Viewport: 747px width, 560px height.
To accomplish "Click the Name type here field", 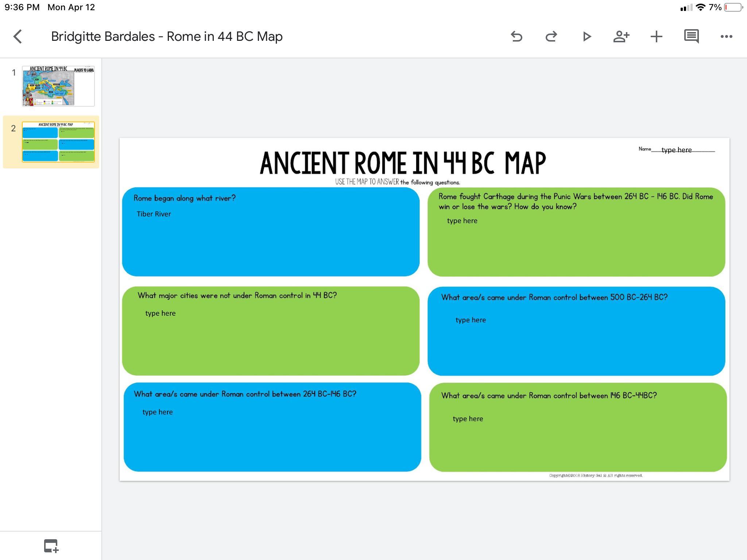I will click(676, 150).
